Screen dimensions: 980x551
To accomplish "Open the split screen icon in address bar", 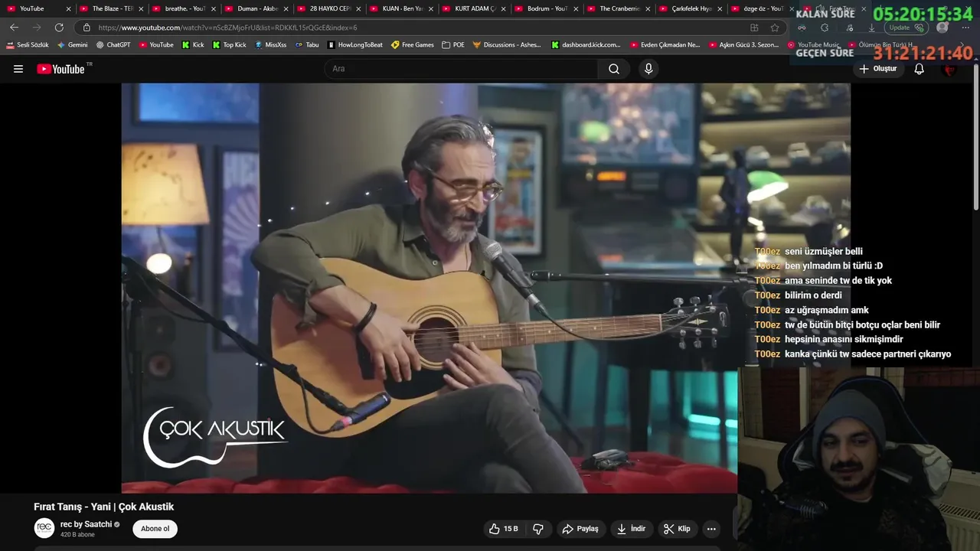I will pos(754,28).
